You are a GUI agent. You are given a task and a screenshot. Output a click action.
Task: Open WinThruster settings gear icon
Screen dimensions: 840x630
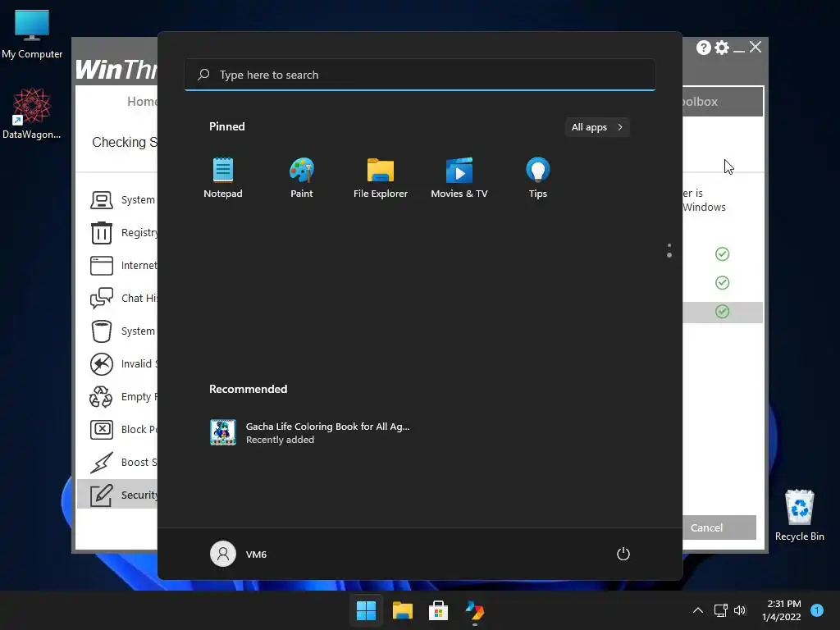[x=722, y=48]
